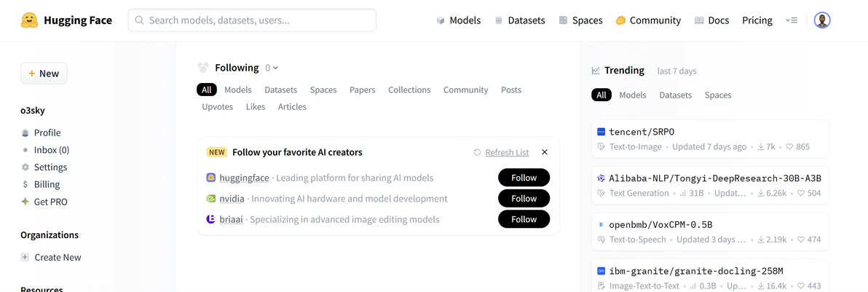The height and width of the screenshot is (292, 868).
Task: Click the Following feed icon
Action: point(203,68)
